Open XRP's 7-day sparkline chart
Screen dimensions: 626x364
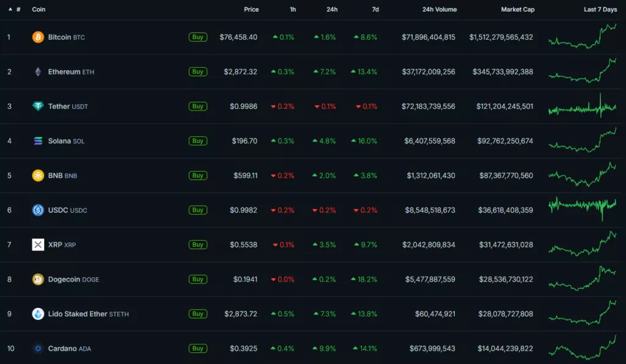pyautogui.click(x=583, y=244)
